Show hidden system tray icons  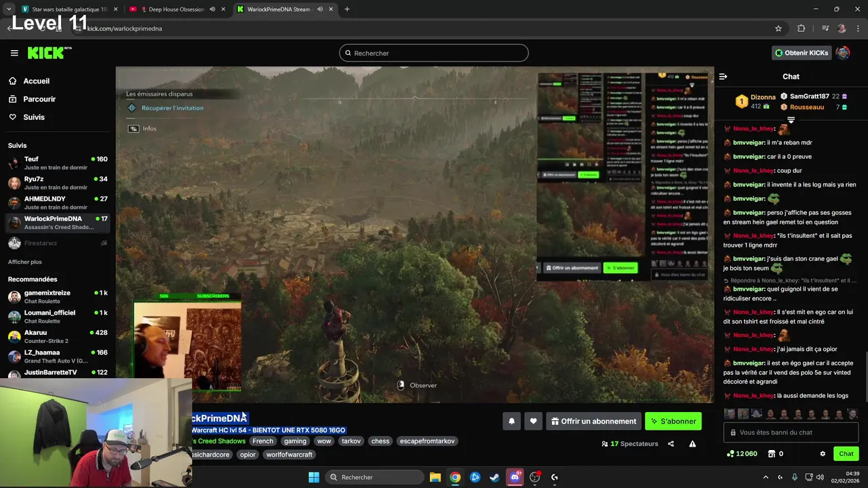pos(766,477)
